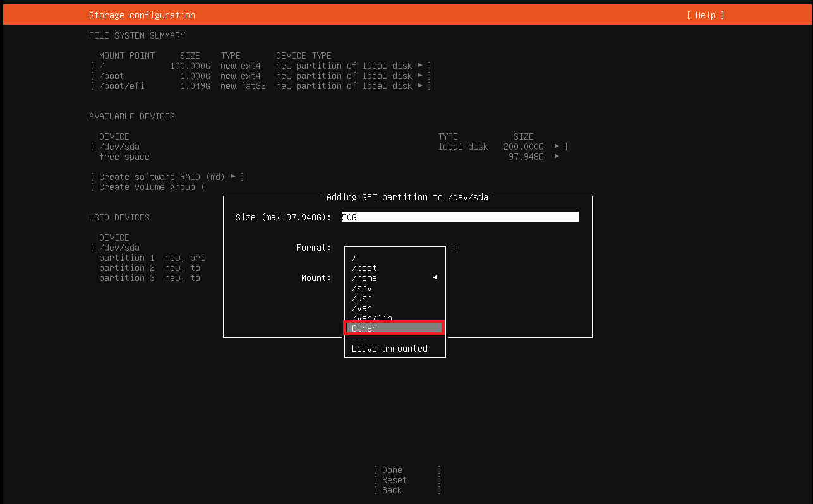Select the /boot/efi fat32 summary row
Screen dimensions: 813x504
(x=261, y=86)
